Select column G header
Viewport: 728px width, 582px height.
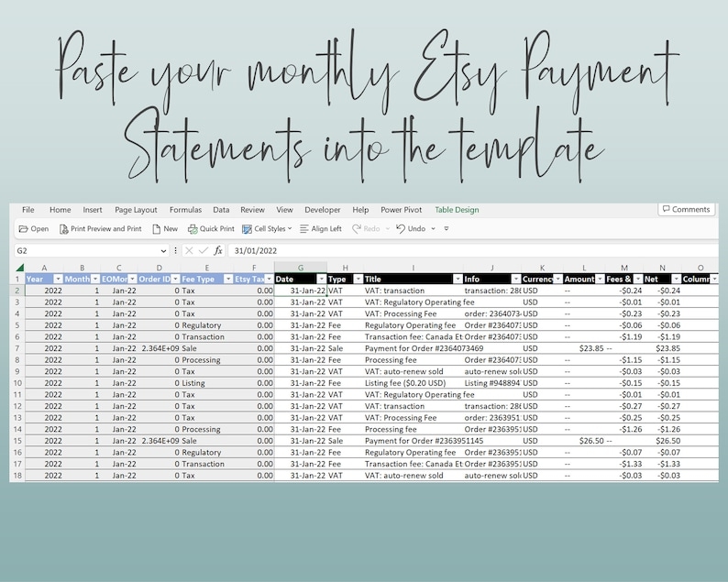(300, 267)
